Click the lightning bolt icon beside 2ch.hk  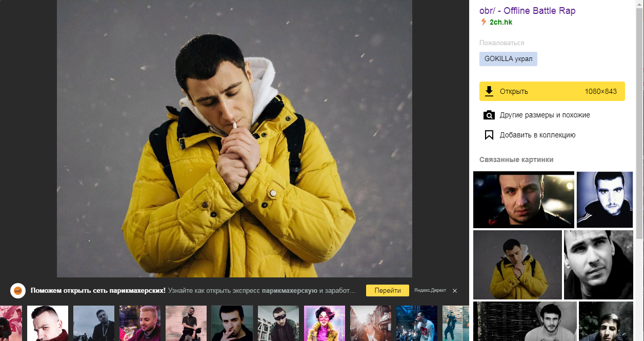tap(483, 22)
